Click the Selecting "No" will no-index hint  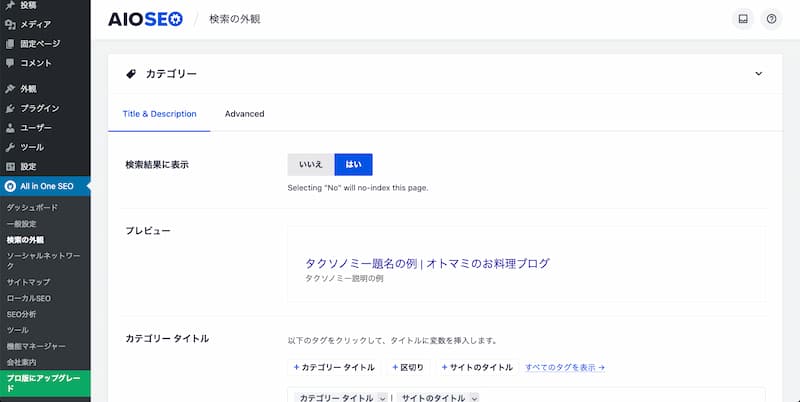click(358, 188)
